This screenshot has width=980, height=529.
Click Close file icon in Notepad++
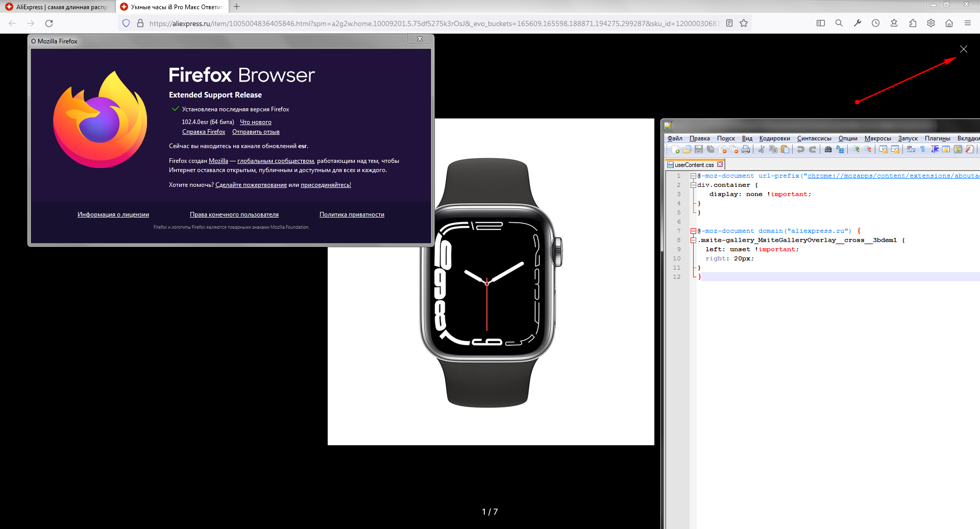[x=722, y=149]
